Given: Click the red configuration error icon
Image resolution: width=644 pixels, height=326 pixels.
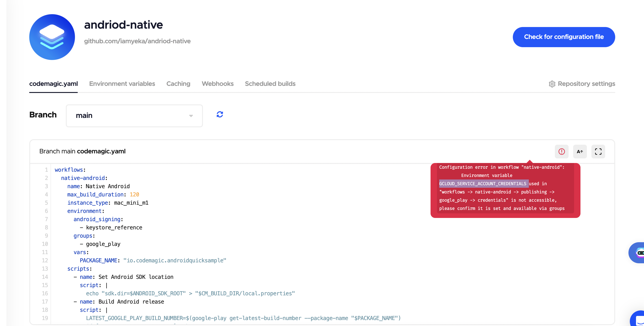Looking at the screenshot, I should coord(561,152).
